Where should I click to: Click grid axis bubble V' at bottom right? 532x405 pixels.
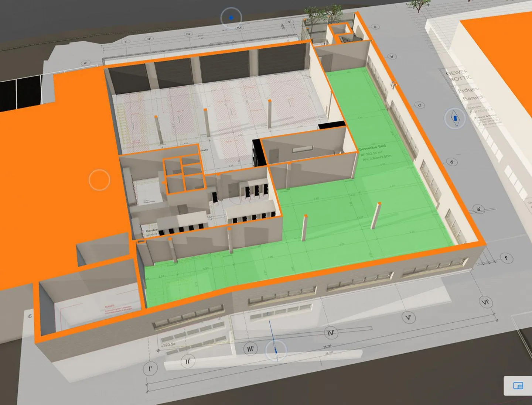pos(408,317)
